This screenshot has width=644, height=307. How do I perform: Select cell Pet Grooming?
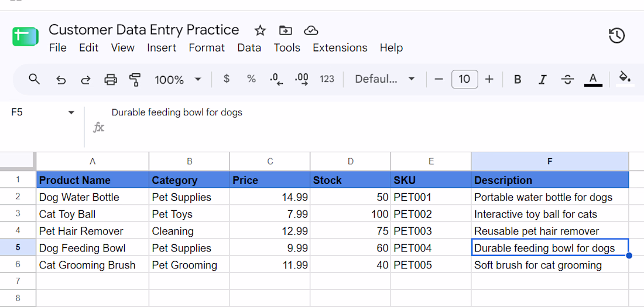coord(189,265)
